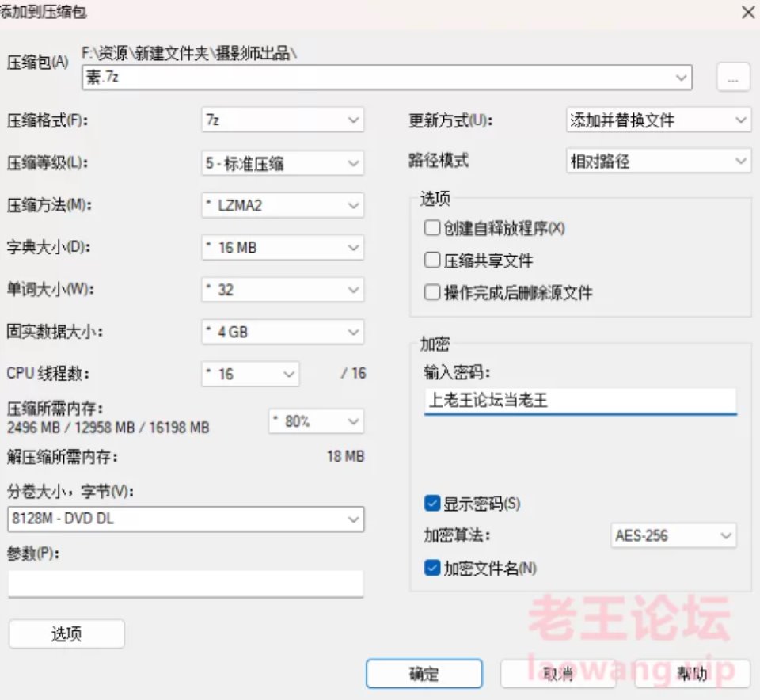Enable 压缩共享文件 compress shared files checkbox
The image size is (760, 700).
(x=432, y=259)
